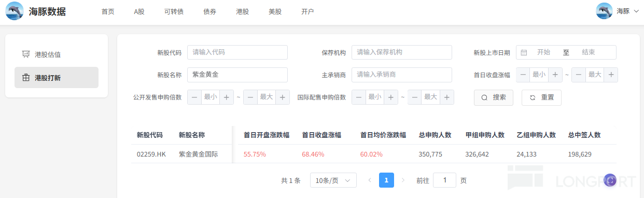Image resolution: width=644 pixels, height=198 pixels.
Task: Open the 开户 menu item
Action: click(x=307, y=11)
